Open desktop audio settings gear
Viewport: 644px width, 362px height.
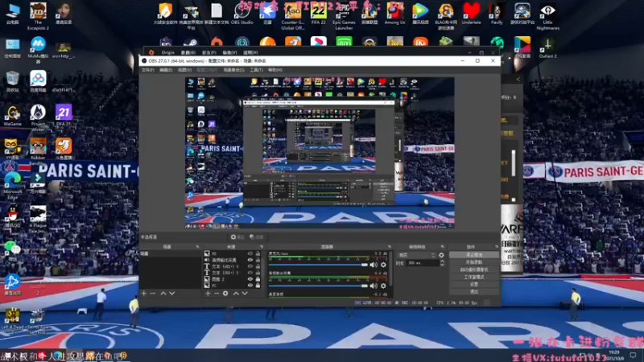click(x=383, y=286)
